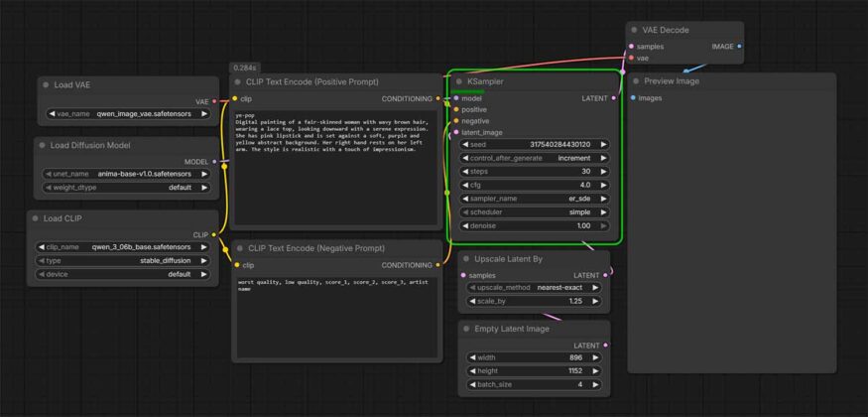Decrease steps with left arrow
The width and height of the screenshot is (868, 417).
(465, 172)
